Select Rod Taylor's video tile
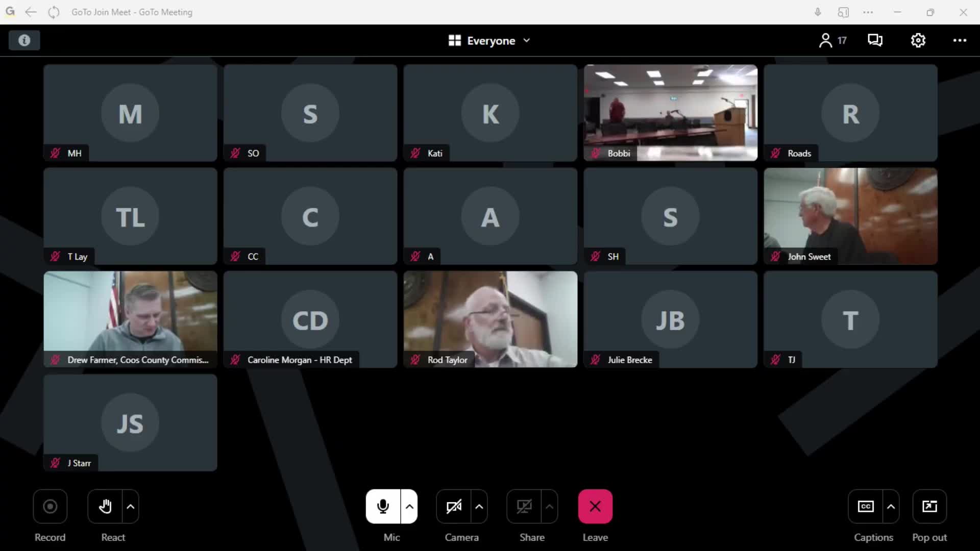980x551 pixels. tap(490, 319)
